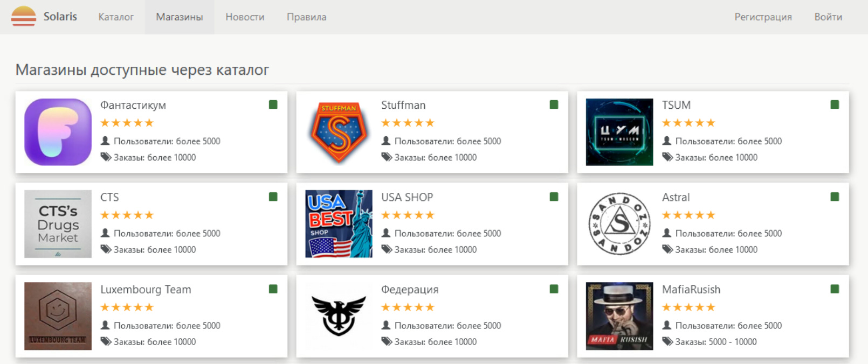Viewport: 868px width, 364px height.
Task: Open the TSUM shop logo image
Action: point(619,132)
